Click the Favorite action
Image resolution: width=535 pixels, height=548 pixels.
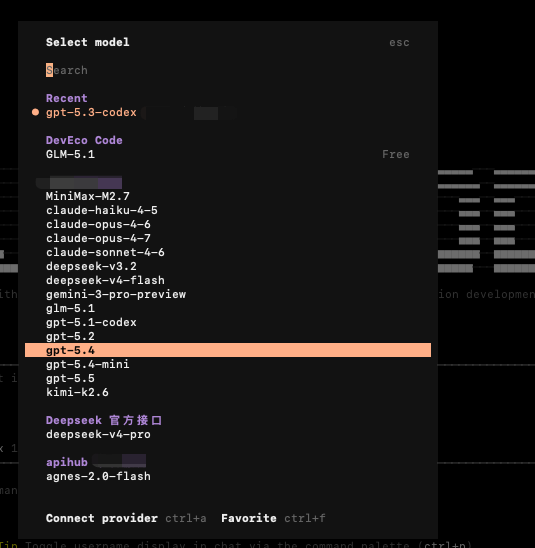tap(249, 518)
